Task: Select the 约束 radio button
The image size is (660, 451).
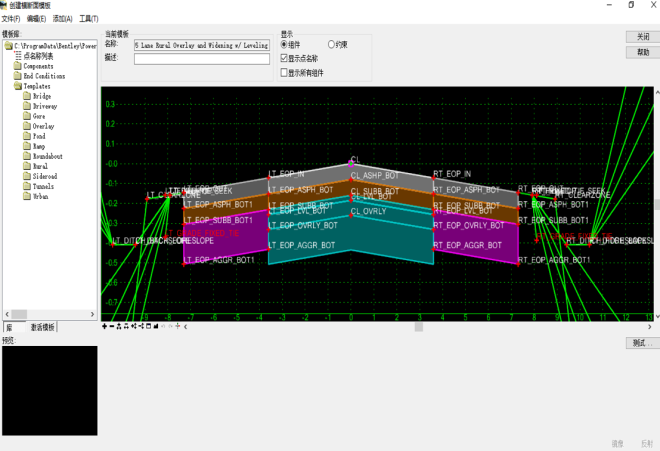Action: [331, 45]
